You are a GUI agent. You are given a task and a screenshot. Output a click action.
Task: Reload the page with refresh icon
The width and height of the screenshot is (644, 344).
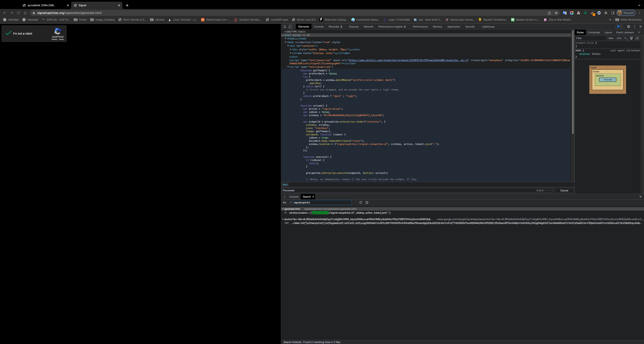[18, 13]
